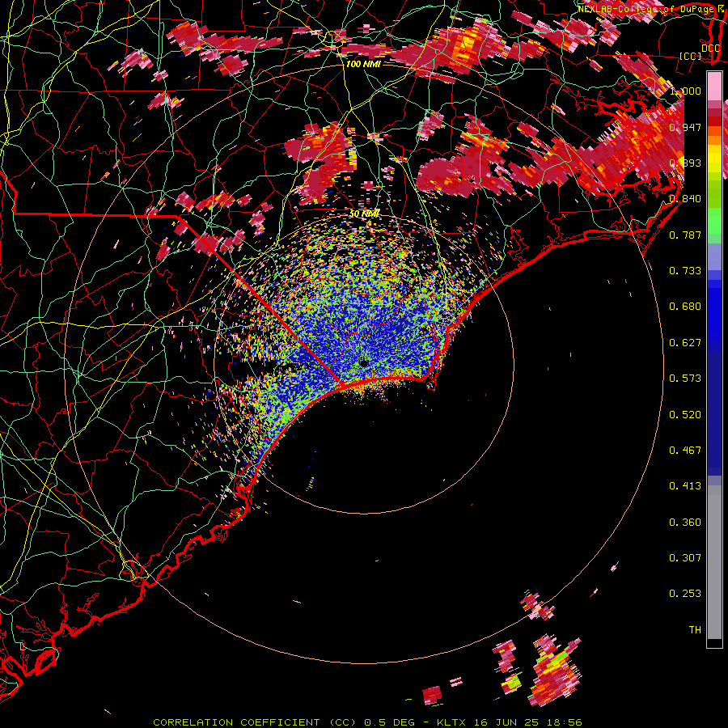
Task: Pick the gray color bar segment
Action: pos(714,562)
